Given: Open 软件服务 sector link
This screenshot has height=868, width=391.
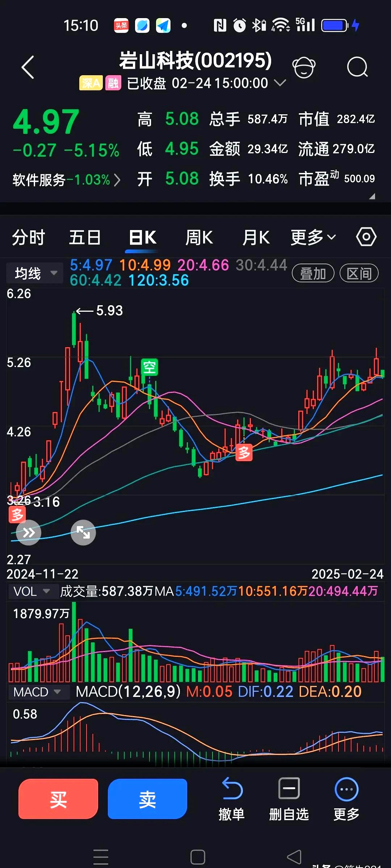Looking at the screenshot, I should pos(66,180).
